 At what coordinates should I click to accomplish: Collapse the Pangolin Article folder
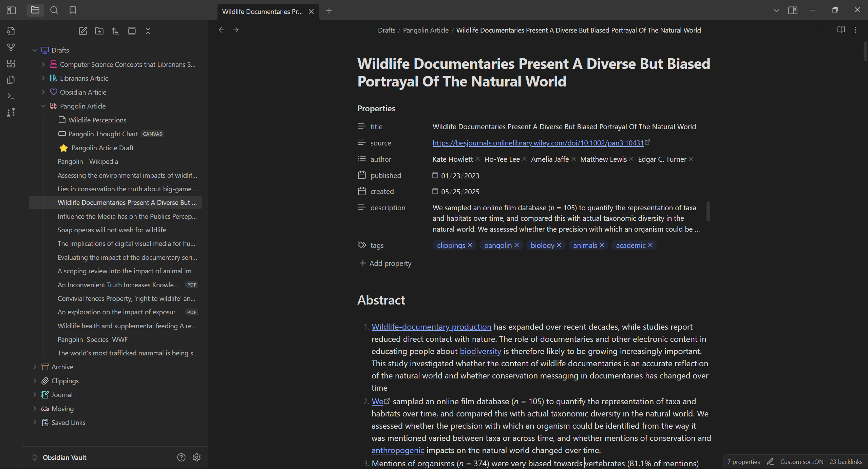43,106
